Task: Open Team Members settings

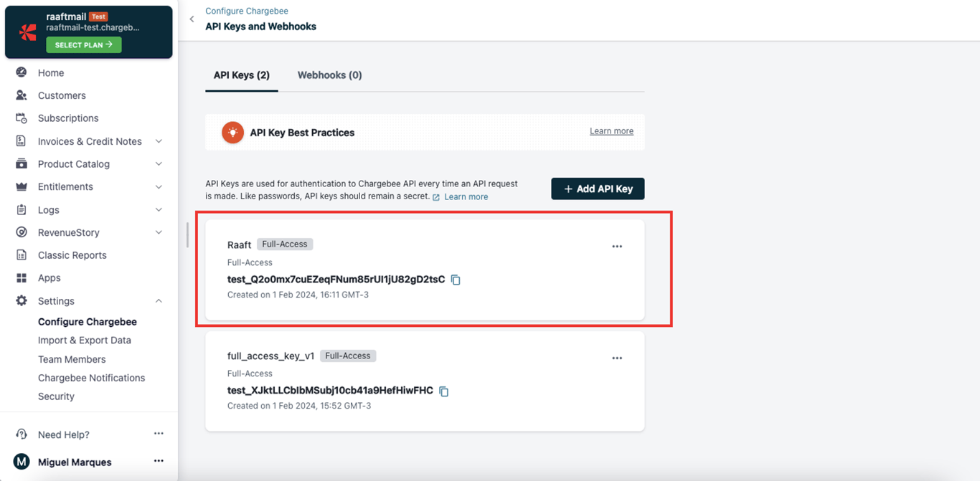Action: click(x=72, y=359)
